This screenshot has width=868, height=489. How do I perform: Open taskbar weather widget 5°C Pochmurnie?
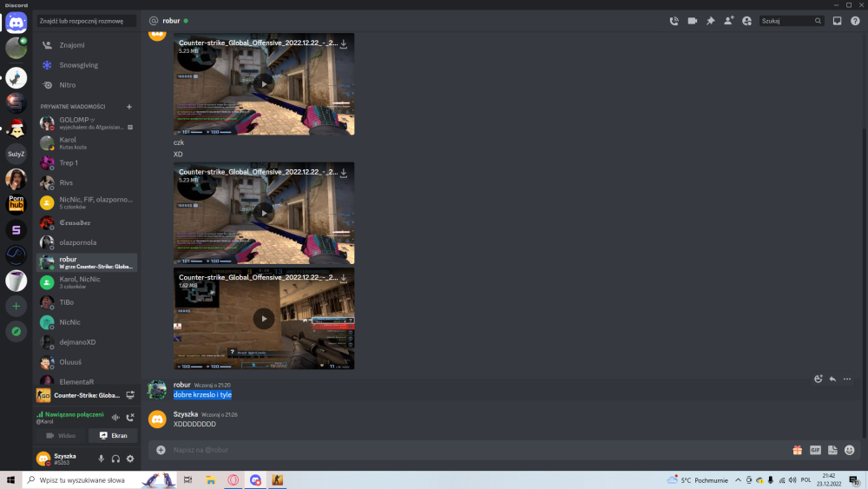[698, 480]
